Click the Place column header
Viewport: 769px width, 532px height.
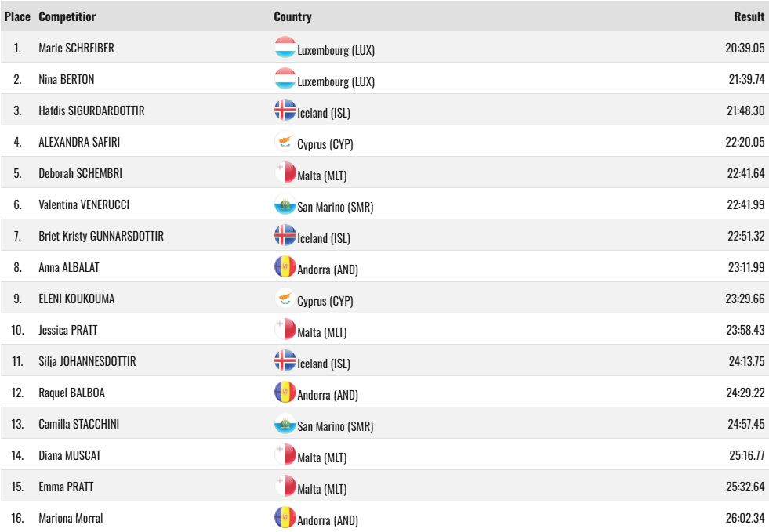point(18,16)
